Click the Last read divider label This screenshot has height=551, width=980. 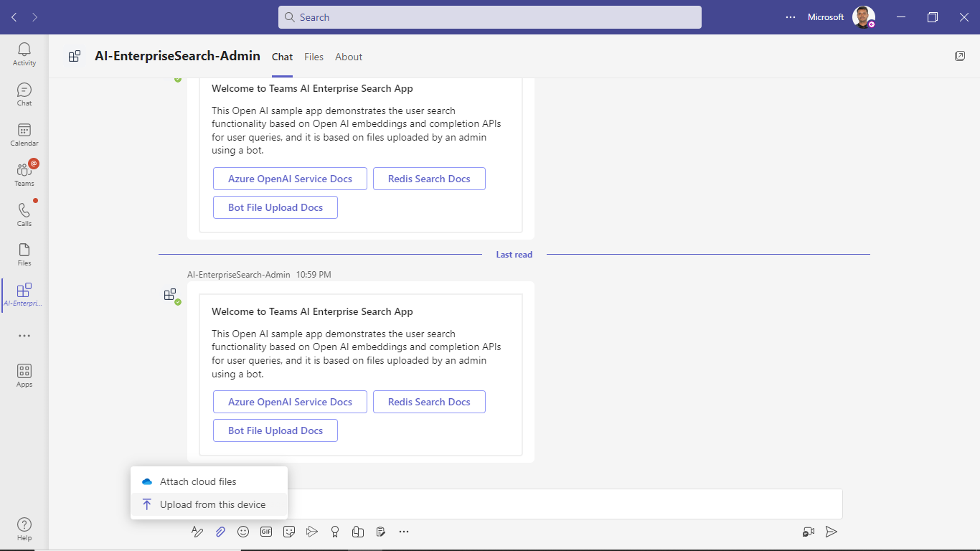click(514, 255)
